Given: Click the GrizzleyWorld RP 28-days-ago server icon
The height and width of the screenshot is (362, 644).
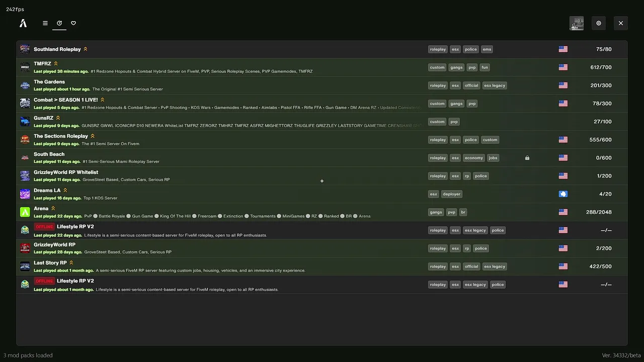Looking at the screenshot, I should (x=25, y=248).
